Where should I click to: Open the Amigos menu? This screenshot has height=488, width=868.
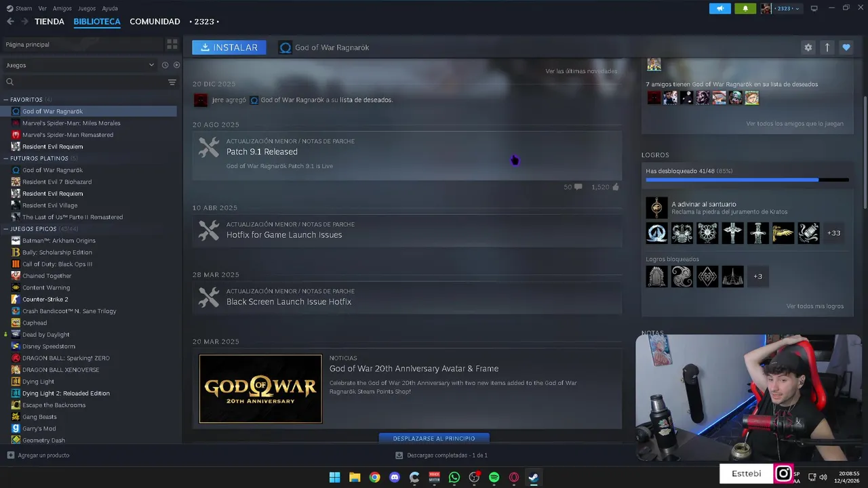click(62, 8)
